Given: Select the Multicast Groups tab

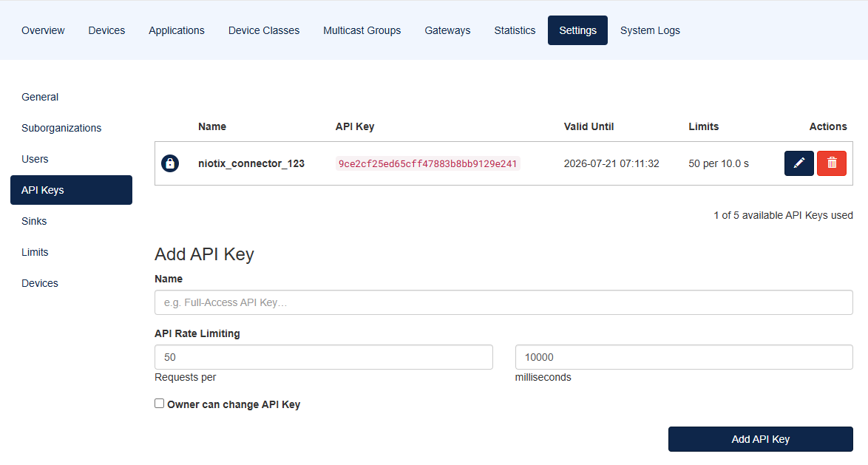Looking at the screenshot, I should coord(362,30).
